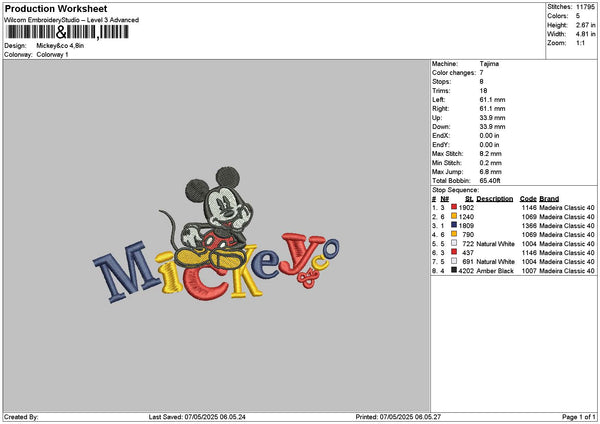Image resolution: width=600 pixels, height=424 pixels.
Task: Click the Stop Sequence heading
Action: (455, 190)
